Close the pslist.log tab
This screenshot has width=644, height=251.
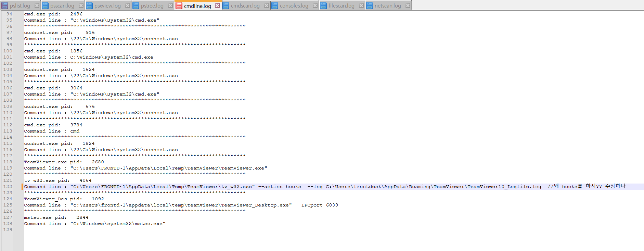37,5
